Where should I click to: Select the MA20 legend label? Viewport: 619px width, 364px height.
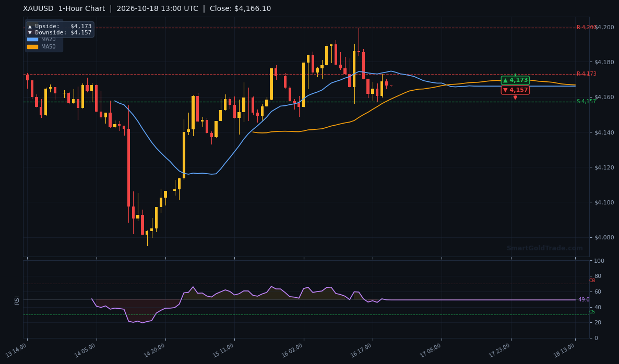[x=49, y=40]
